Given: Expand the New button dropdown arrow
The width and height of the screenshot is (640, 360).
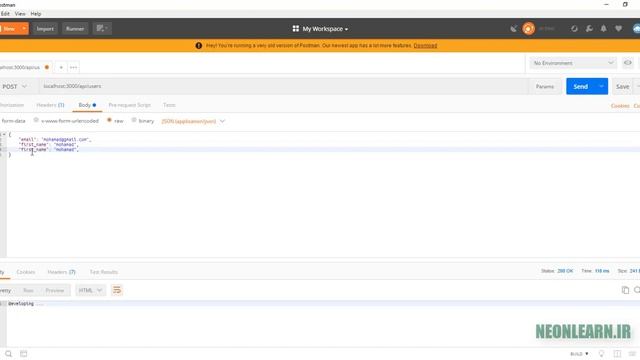Looking at the screenshot, I should [x=24, y=29].
